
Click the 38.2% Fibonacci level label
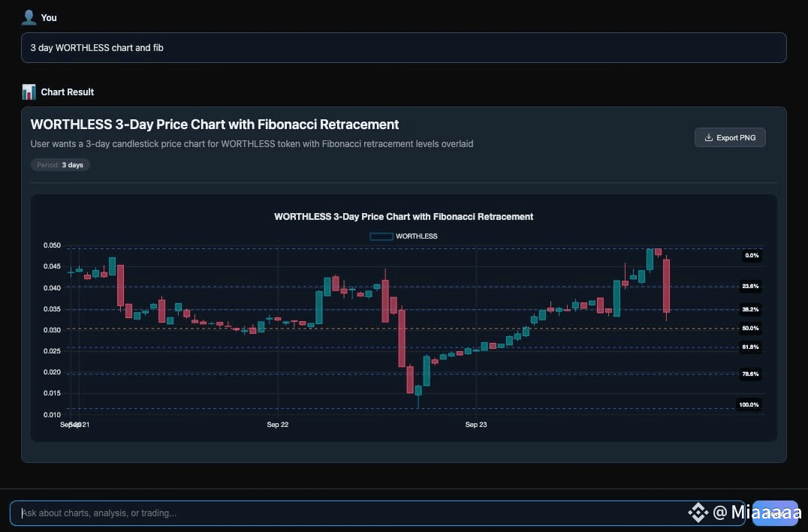[750, 309]
